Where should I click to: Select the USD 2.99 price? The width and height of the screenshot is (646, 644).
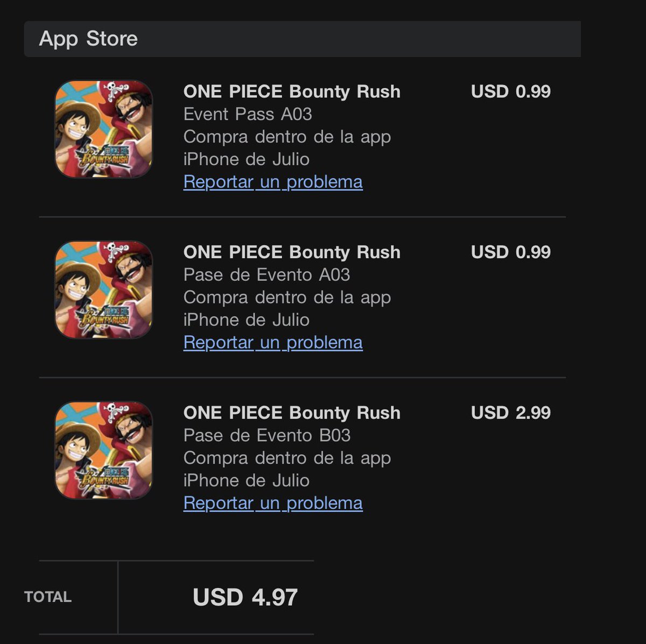click(511, 413)
